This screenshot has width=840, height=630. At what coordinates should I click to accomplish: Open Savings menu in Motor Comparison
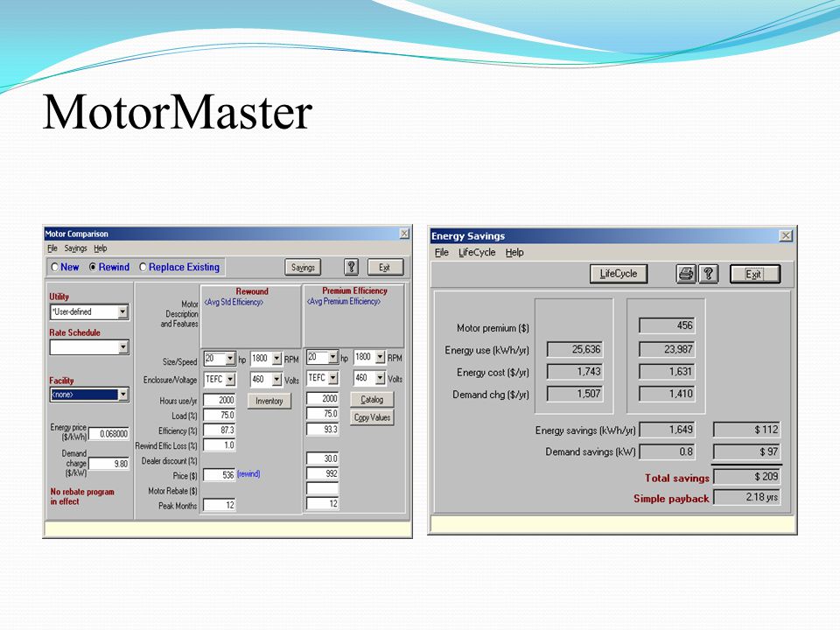(x=75, y=248)
